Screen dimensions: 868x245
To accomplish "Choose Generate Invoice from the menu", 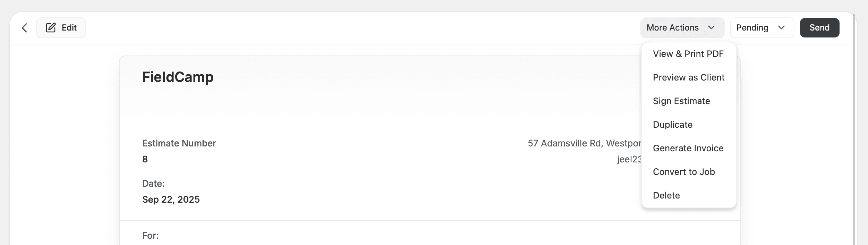I will pyautogui.click(x=688, y=148).
